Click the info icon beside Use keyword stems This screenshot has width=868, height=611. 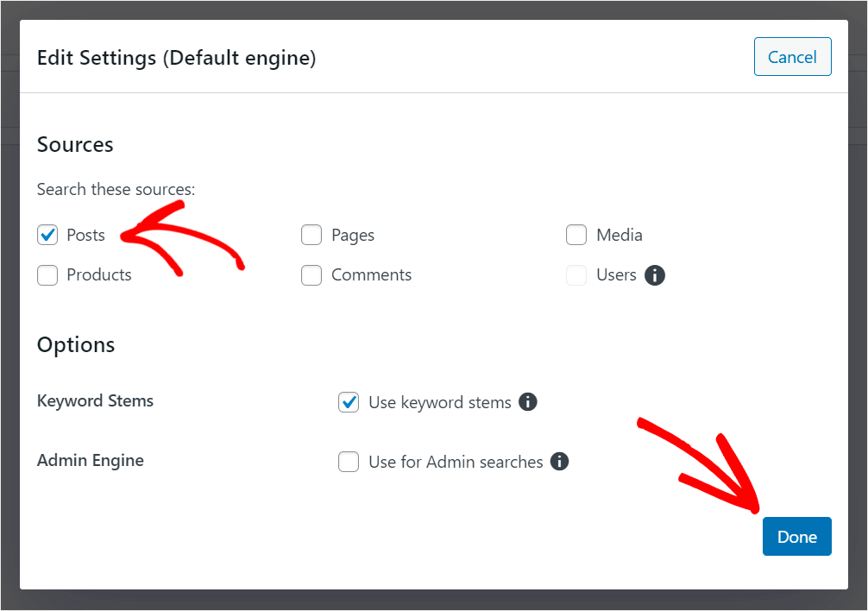tap(527, 402)
